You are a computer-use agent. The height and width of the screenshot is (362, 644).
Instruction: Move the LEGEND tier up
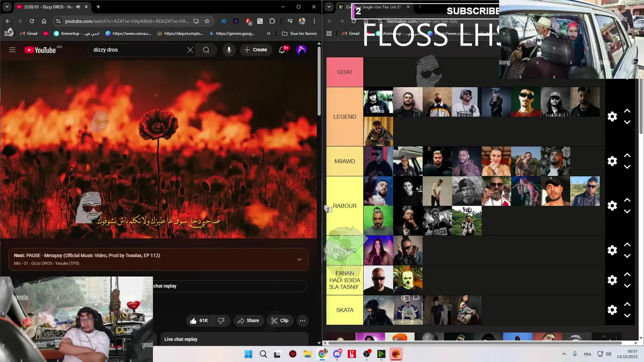[627, 111]
